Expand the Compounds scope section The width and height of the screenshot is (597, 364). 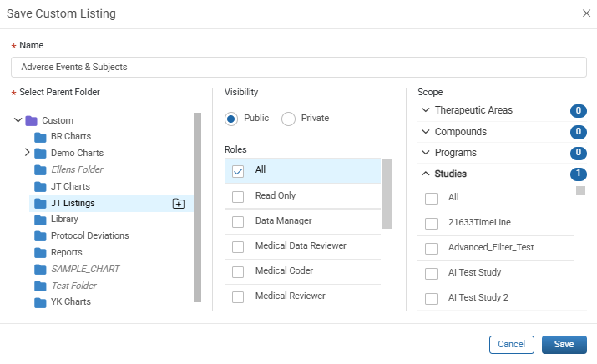pyautogui.click(x=426, y=132)
